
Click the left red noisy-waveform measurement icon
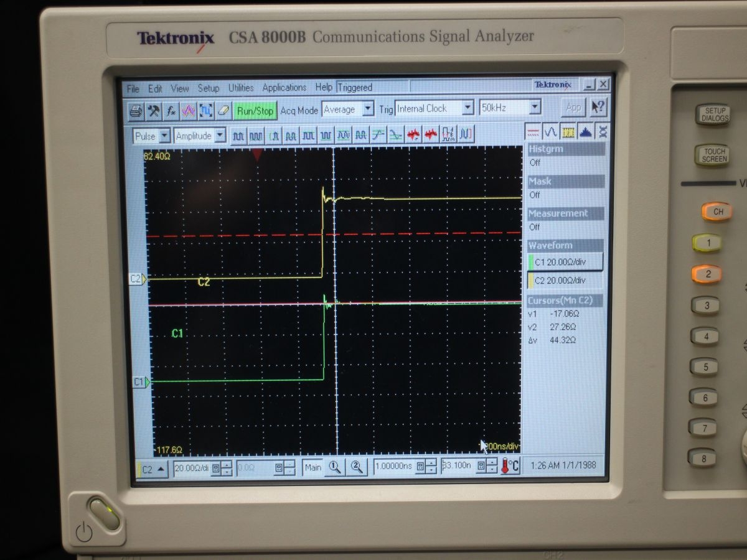point(413,134)
